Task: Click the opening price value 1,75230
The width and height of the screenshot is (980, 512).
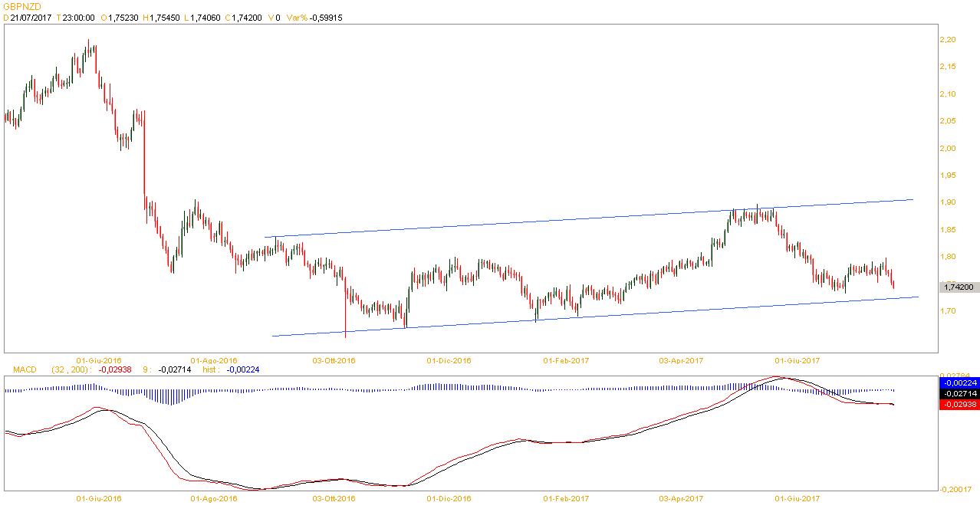Action: 124,17
